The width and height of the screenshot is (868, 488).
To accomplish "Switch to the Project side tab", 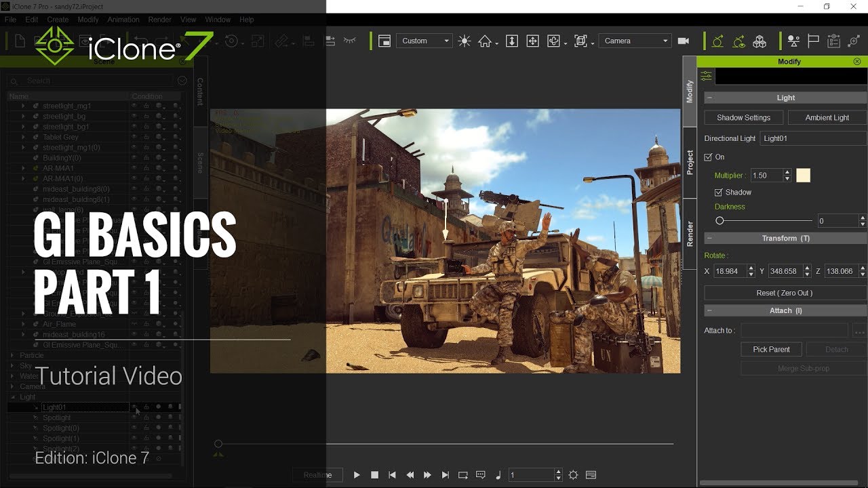I will click(x=690, y=163).
